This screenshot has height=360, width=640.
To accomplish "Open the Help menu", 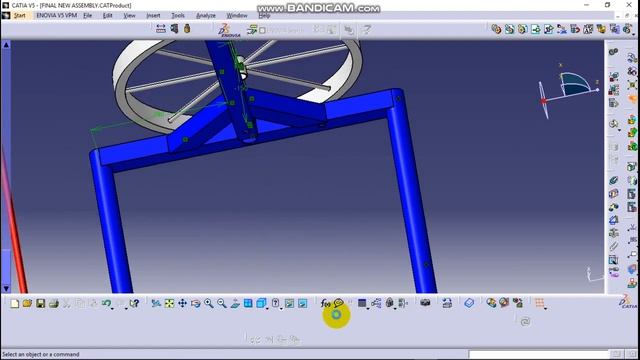I will (264, 16).
